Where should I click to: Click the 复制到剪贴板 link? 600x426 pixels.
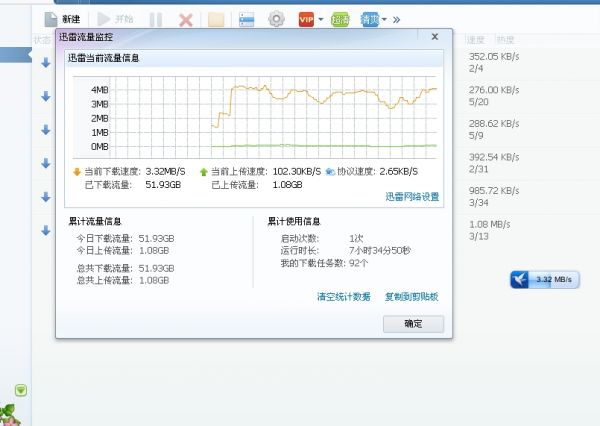coord(411,297)
